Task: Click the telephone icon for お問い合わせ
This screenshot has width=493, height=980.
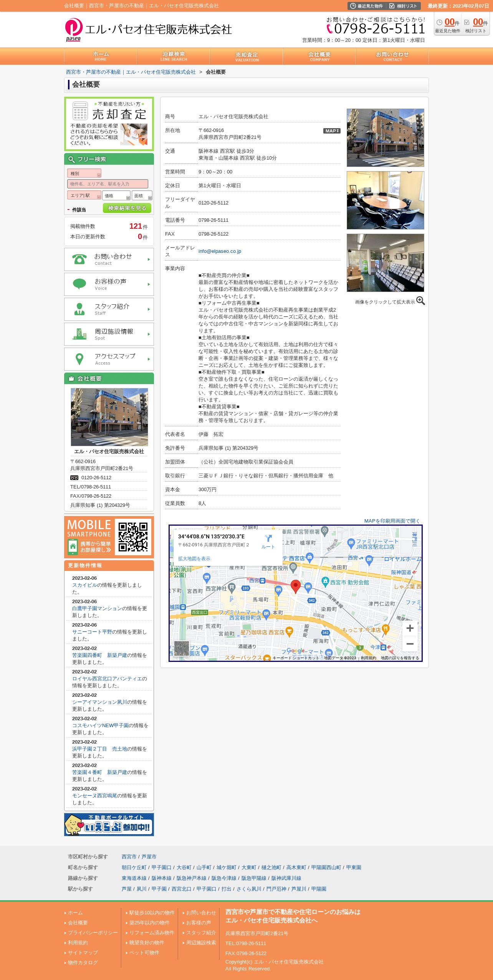Action: pyautogui.click(x=79, y=259)
